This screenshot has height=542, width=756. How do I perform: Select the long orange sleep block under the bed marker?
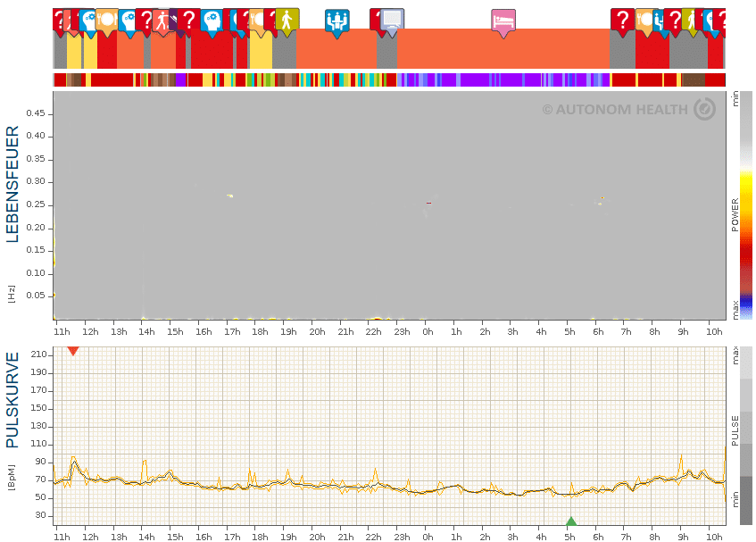coord(503,49)
